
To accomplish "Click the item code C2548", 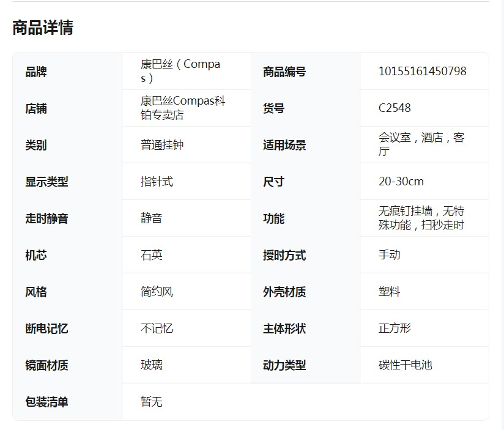I will 395,108.
